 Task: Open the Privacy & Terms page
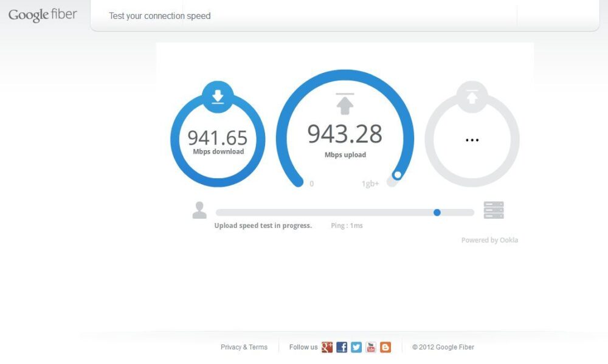pyautogui.click(x=243, y=347)
